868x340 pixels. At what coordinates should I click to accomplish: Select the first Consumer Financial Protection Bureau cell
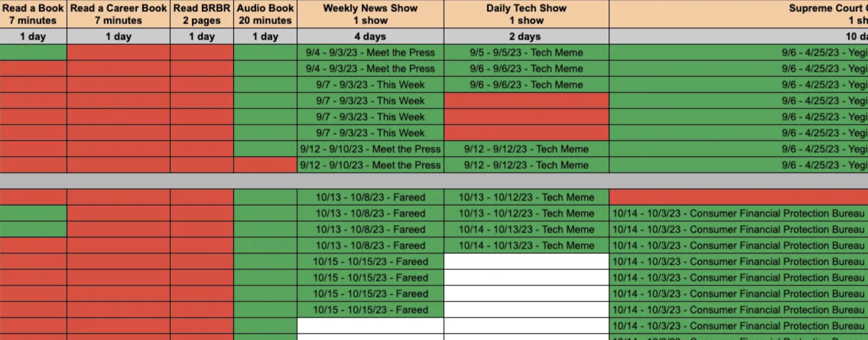click(739, 213)
